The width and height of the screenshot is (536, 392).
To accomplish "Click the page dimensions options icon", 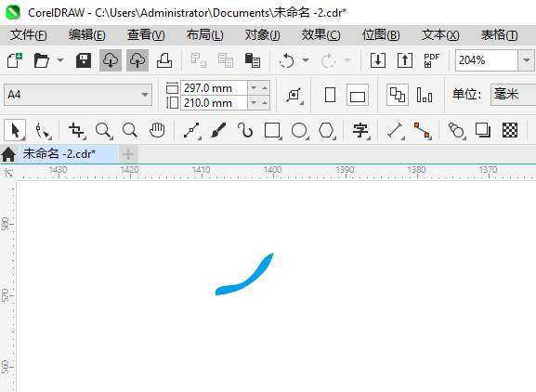I will pos(294,95).
